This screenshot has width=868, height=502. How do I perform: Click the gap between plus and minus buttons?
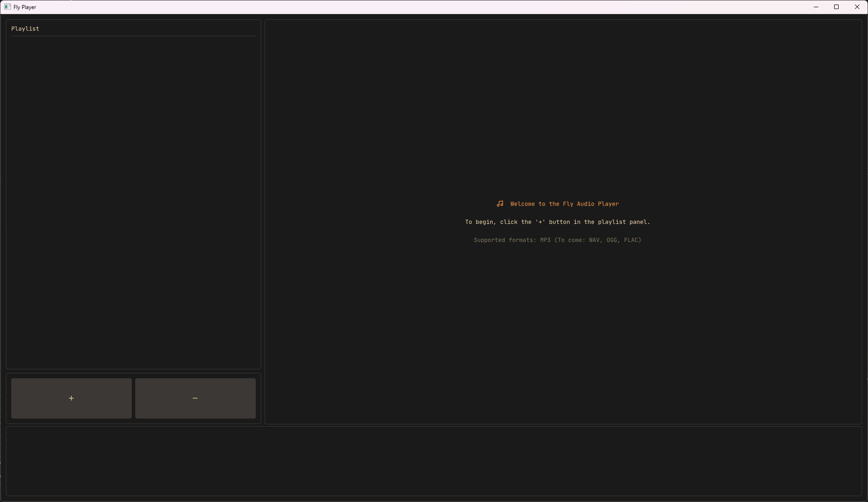pyautogui.click(x=133, y=398)
